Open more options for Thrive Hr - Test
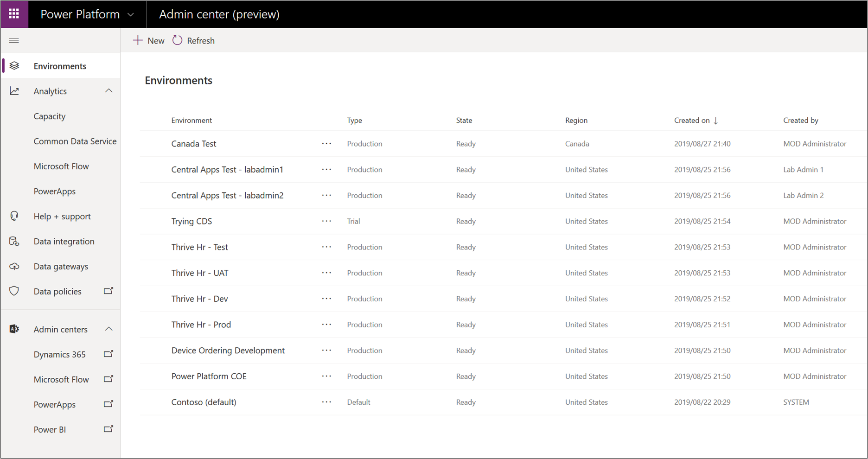The image size is (868, 459). point(326,247)
